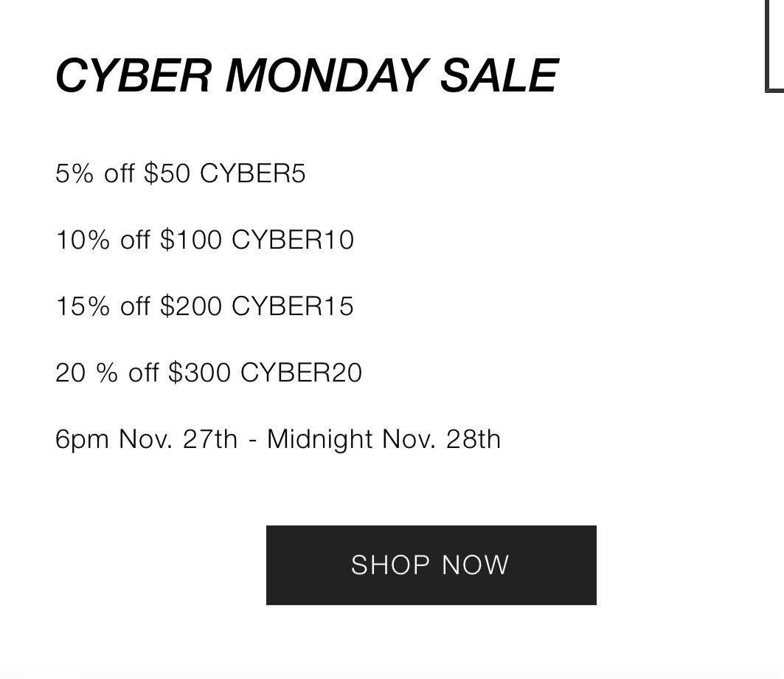Viewport: 784px width, 679px height.
Task: Click the partially visible box at top right
Action: pos(774,46)
